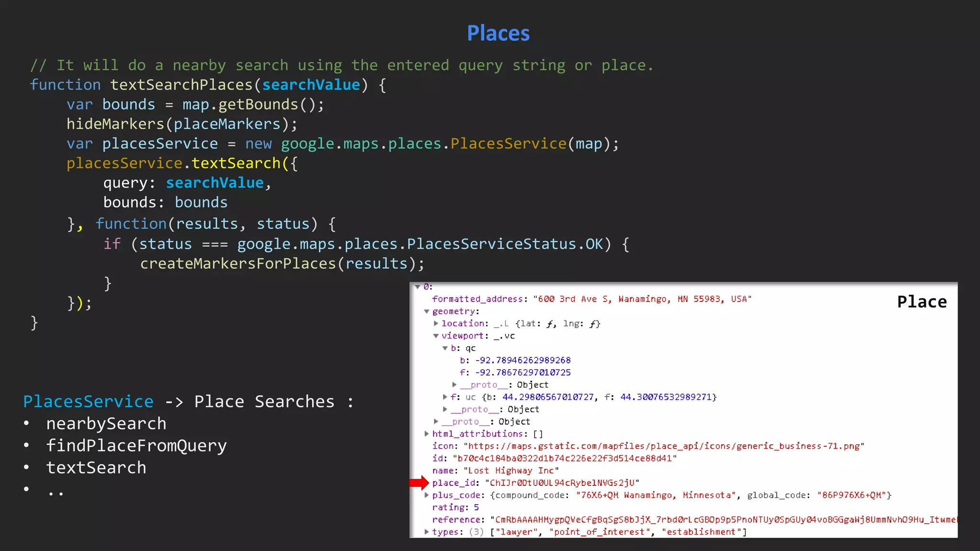Expand __proto__ directly above html_attributions
The width and height of the screenshot is (980, 551).
point(436,421)
